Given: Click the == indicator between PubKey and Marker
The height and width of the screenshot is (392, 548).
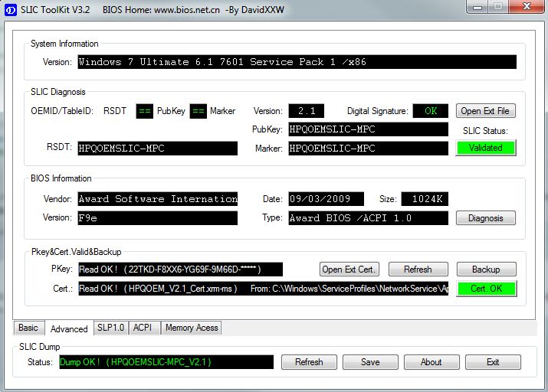Looking at the screenshot, I should point(199,111).
